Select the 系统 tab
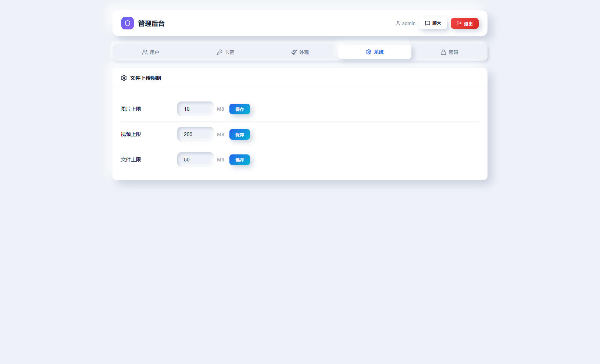The image size is (600, 364). pyautogui.click(x=375, y=52)
